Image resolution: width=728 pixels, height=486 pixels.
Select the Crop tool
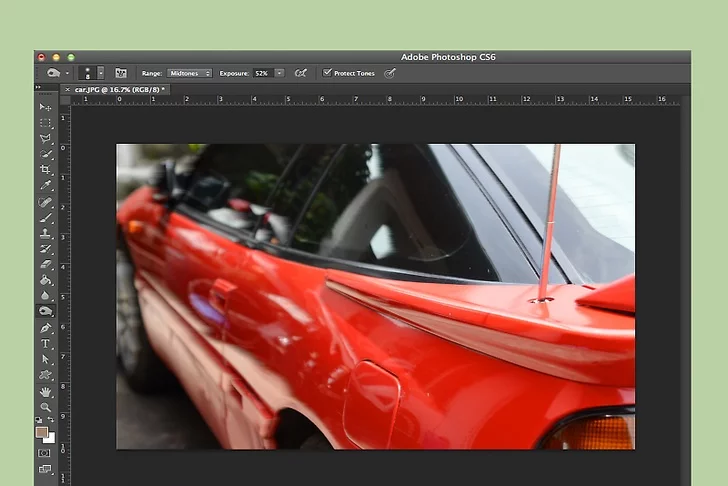(46, 170)
